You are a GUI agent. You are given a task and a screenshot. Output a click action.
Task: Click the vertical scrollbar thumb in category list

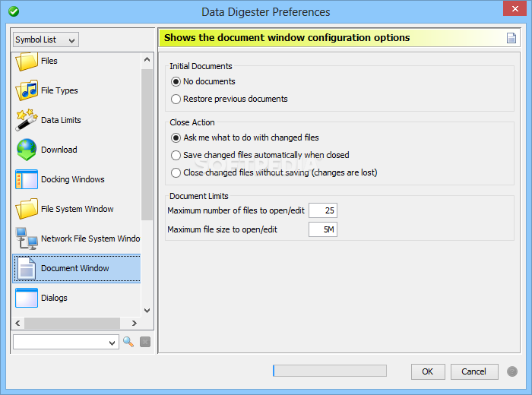tap(147, 144)
